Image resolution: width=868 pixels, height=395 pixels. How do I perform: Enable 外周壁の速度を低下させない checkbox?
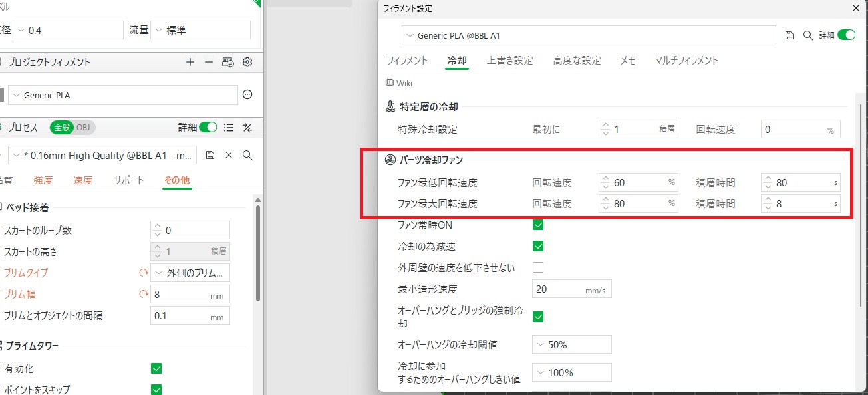pos(538,268)
